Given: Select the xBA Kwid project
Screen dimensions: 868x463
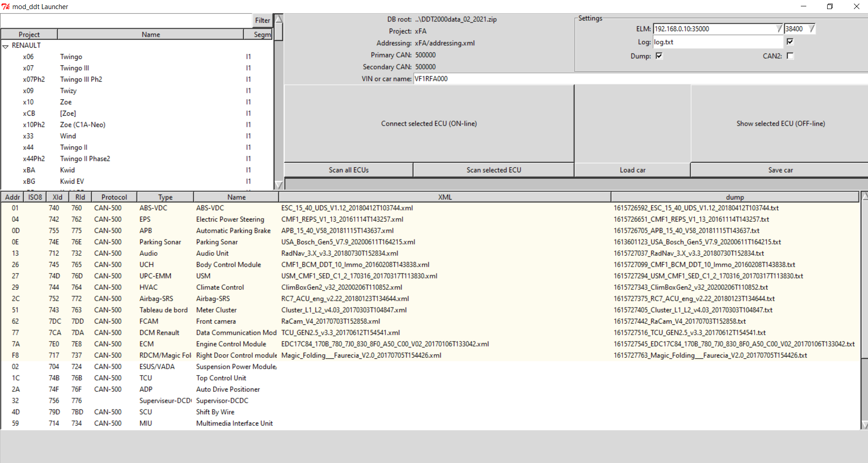Looking at the screenshot, I should coord(137,170).
